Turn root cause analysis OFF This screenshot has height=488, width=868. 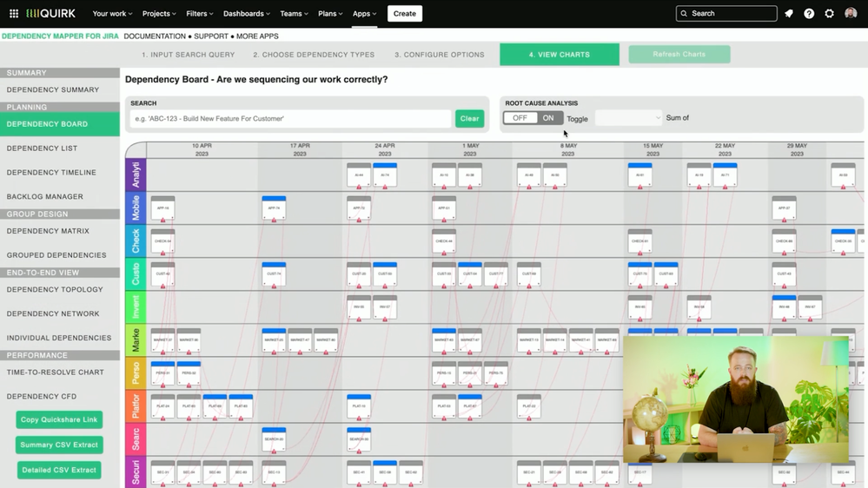tap(520, 118)
